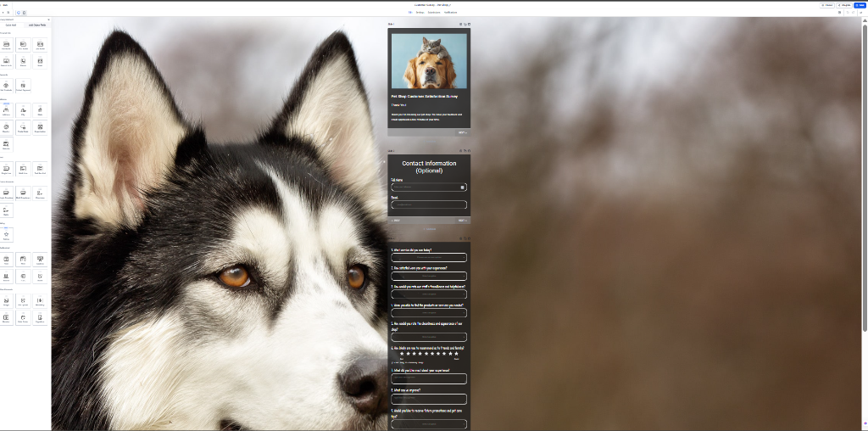Add the Single Line text element
The height and width of the screenshot is (431, 868).
click(6, 169)
